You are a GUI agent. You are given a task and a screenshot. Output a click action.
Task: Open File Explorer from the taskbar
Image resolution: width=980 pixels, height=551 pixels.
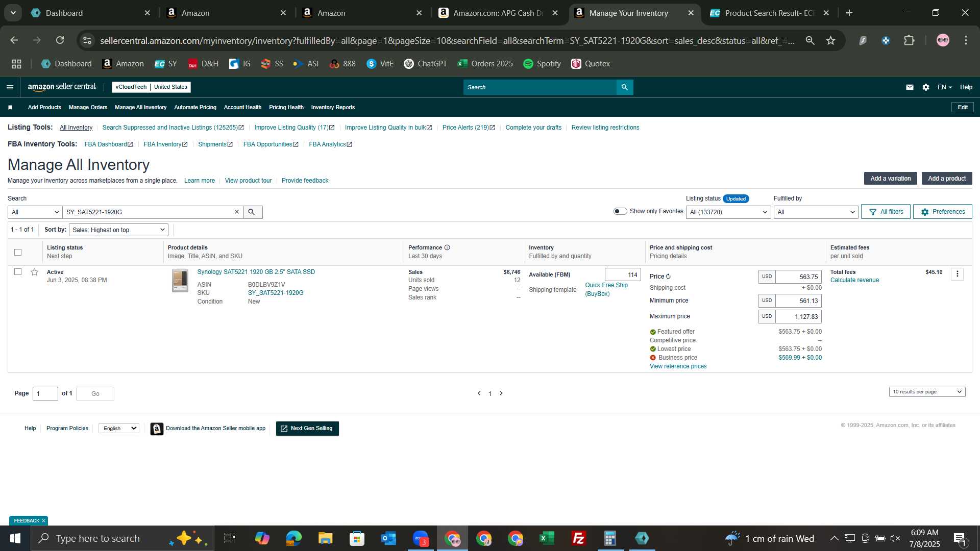point(325,538)
